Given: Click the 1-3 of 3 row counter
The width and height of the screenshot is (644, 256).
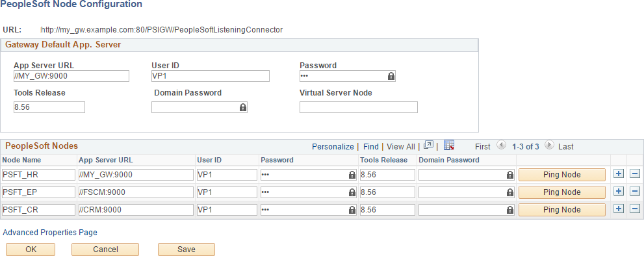Looking at the screenshot, I should [x=525, y=147].
